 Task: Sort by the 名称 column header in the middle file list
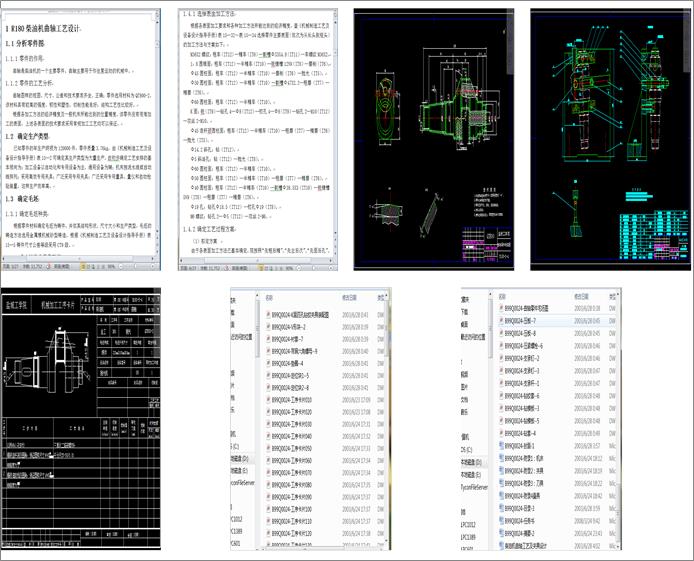point(269,298)
